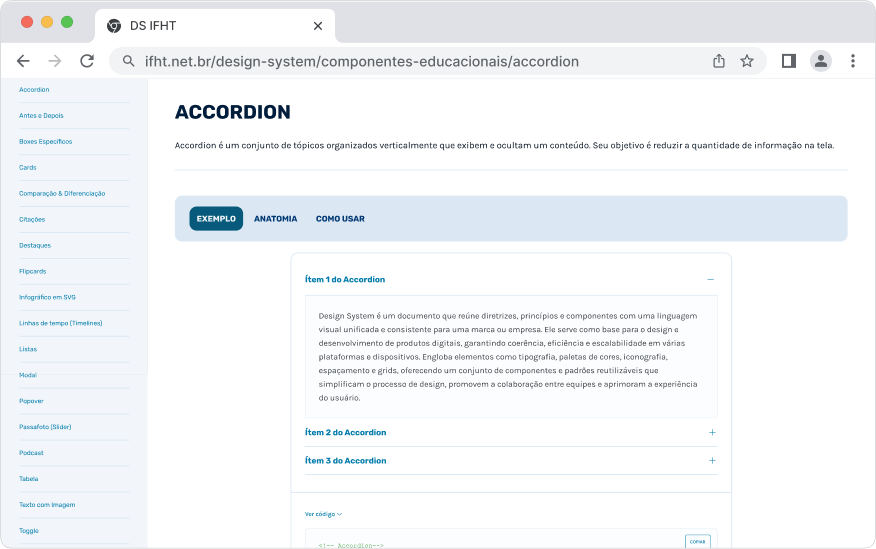876x549 pixels.
Task: Open Antes e Depois in the sidebar
Action: [41, 116]
